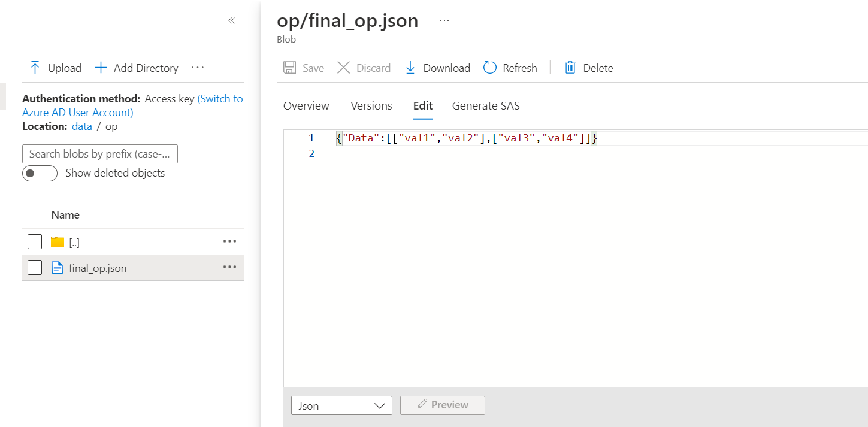868x427 pixels.
Task: Click the Download arrow icon
Action: click(x=410, y=68)
